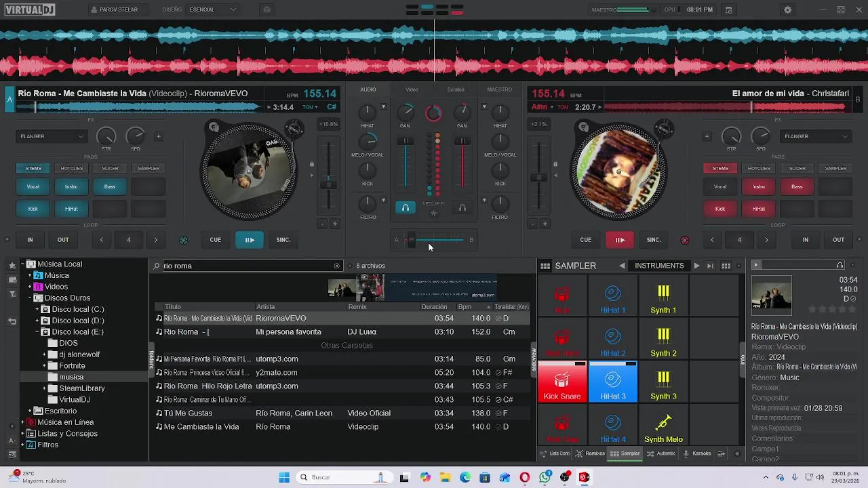
Task: Click the back arrow icon in browser sidebar
Action: 12,321
